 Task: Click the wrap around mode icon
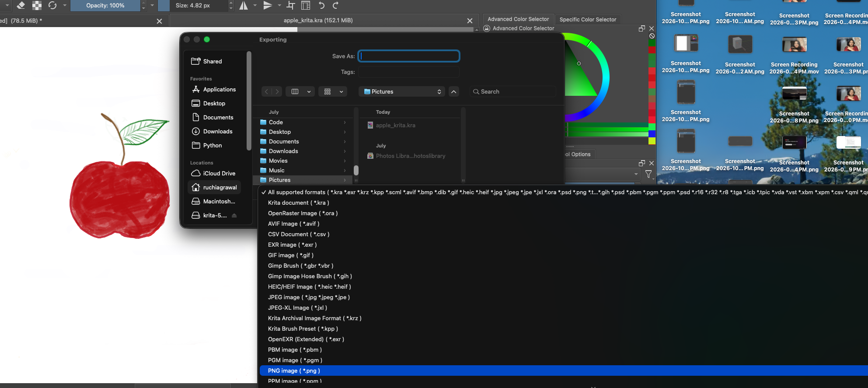[290, 5]
